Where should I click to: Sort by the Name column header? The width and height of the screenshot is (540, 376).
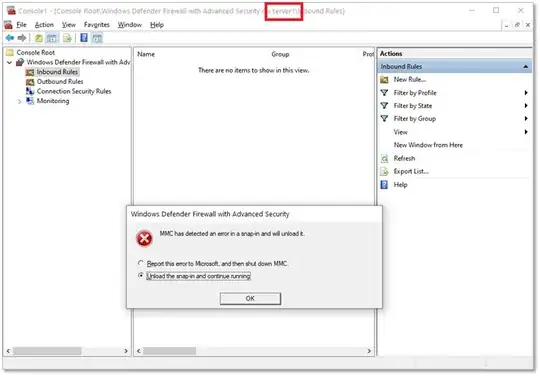[146, 54]
